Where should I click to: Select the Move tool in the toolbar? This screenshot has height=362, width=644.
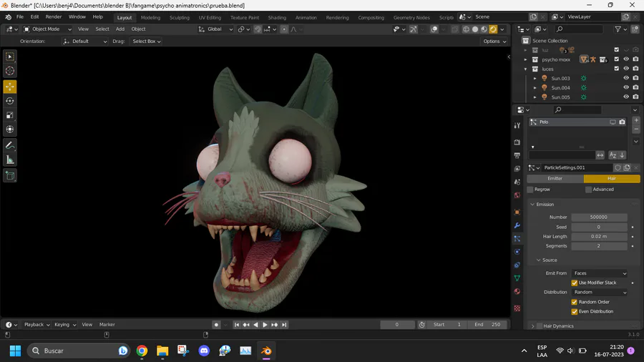[x=10, y=87]
